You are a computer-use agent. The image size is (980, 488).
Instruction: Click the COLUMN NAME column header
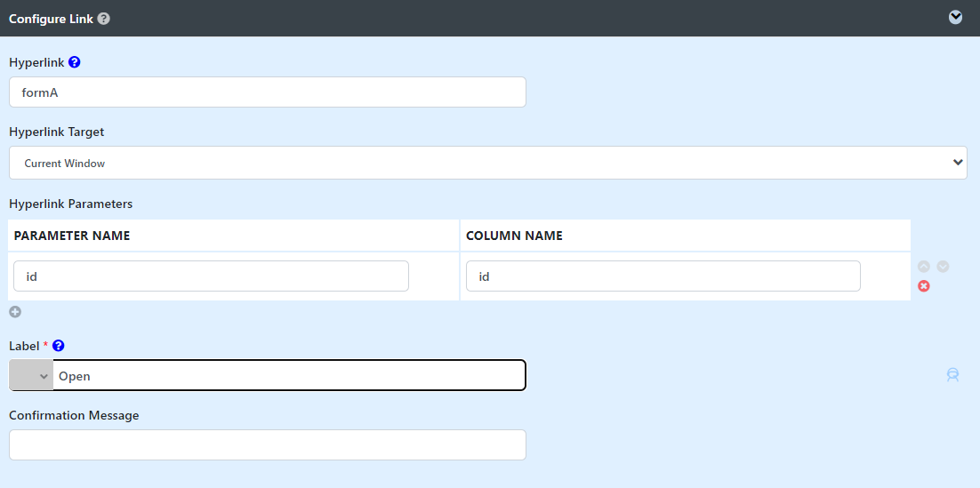[x=514, y=236]
